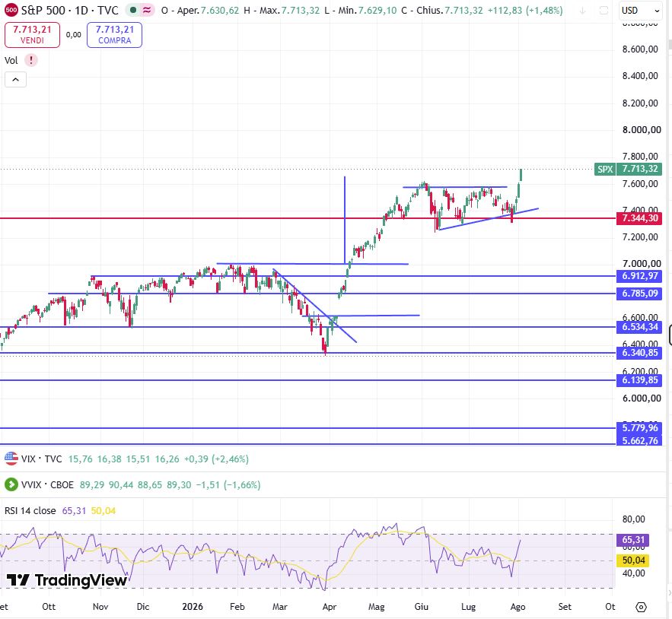This screenshot has width=672, height=619.
Task: Click the RSI 14 close indicator legend
Action: click(x=30, y=511)
